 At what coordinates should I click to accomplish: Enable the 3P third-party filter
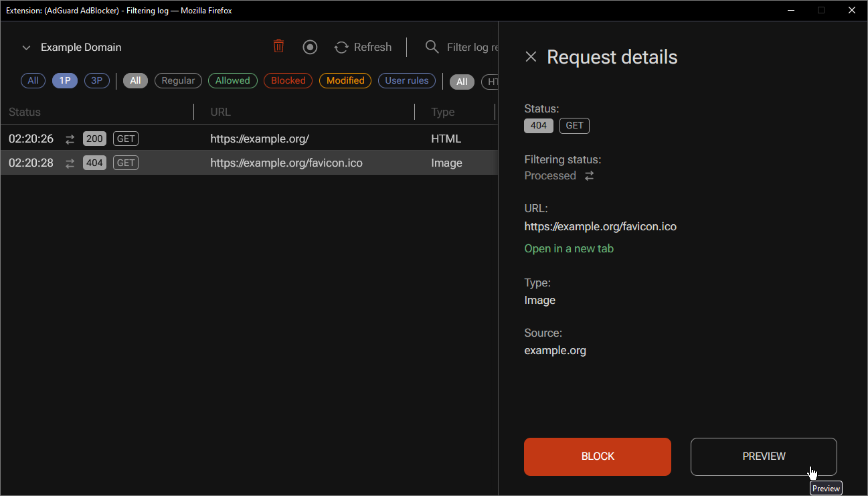click(96, 80)
